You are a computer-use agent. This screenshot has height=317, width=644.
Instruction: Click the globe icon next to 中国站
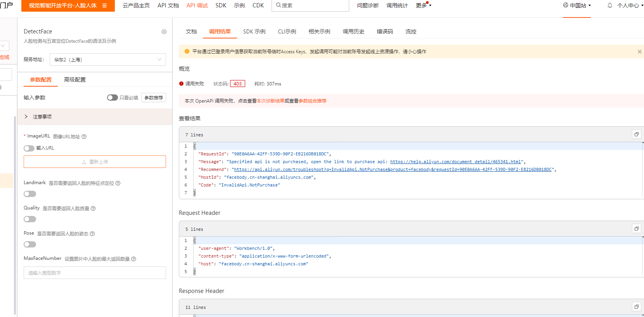click(x=566, y=5)
